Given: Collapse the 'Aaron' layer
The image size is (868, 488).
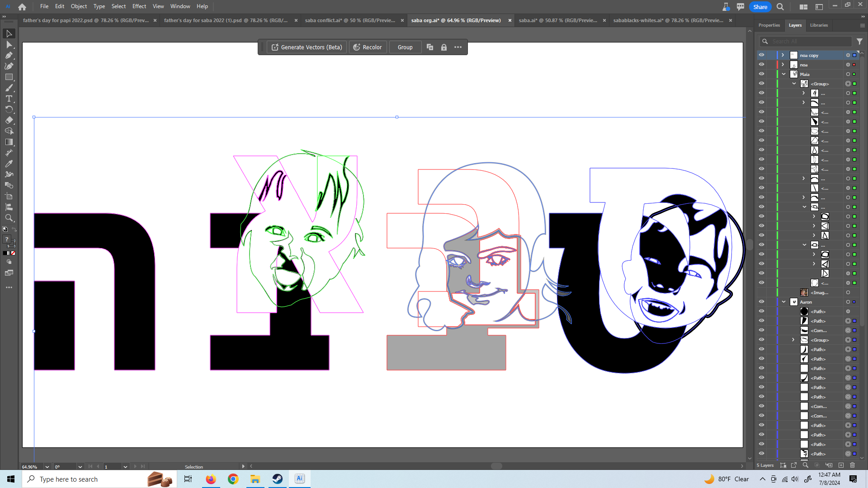Looking at the screenshot, I should tap(783, 302).
